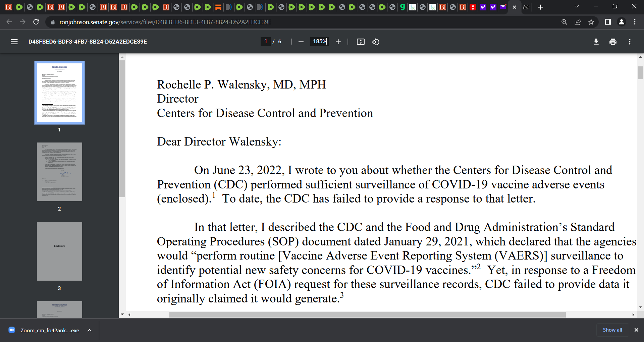Click the Dear Director Walensky salutation
This screenshot has width=644, height=342.
click(x=219, y=141)
